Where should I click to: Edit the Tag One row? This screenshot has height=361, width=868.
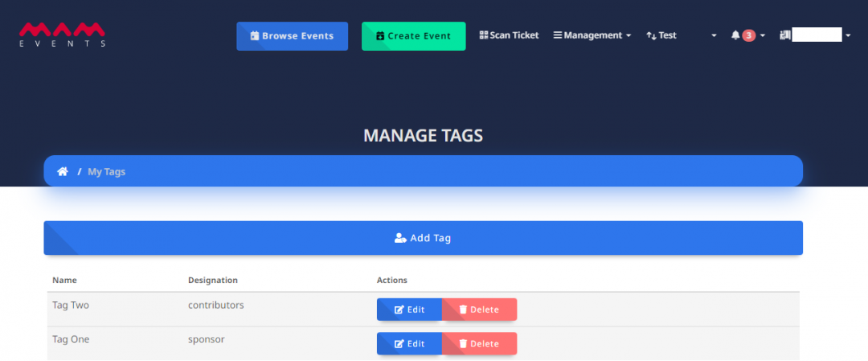pyautogui.click(x=409, y=343)
